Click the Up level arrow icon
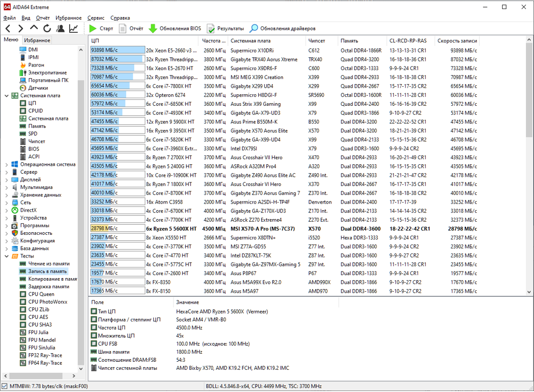The height and width of the screenshot is (392, 534). click(34, 28)
